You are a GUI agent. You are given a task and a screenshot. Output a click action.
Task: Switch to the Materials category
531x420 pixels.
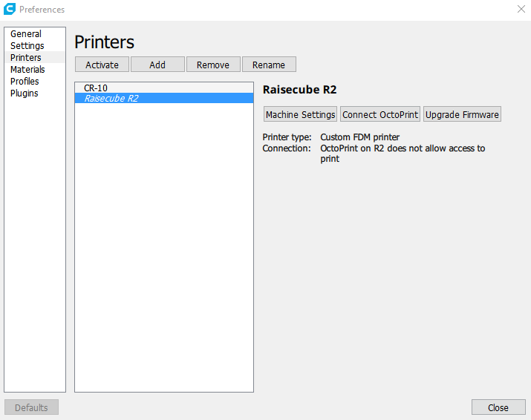pos(35,69)
